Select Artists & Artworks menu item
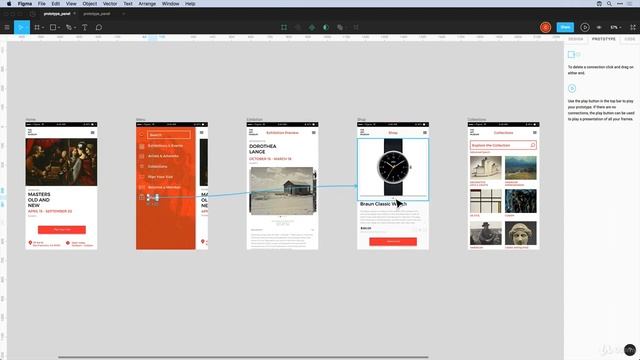This screenshot has width=640, height=360. (163, 156)
